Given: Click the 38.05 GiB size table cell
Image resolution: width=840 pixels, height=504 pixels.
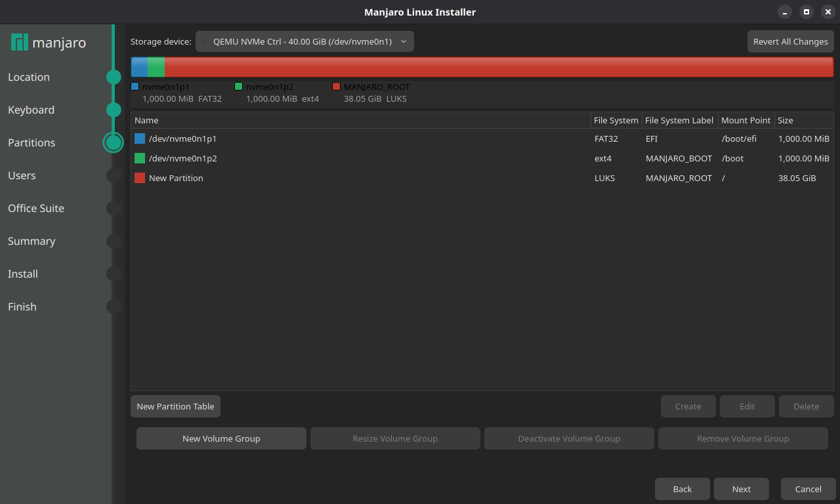Looking at the screenshot, I should 797,178.
